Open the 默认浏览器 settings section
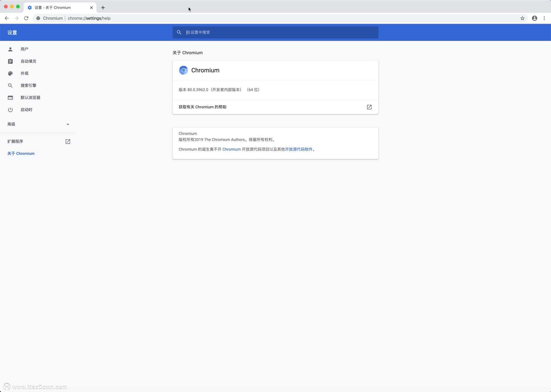The width and height of the screenshot is (551, 392). click(38, 97)
